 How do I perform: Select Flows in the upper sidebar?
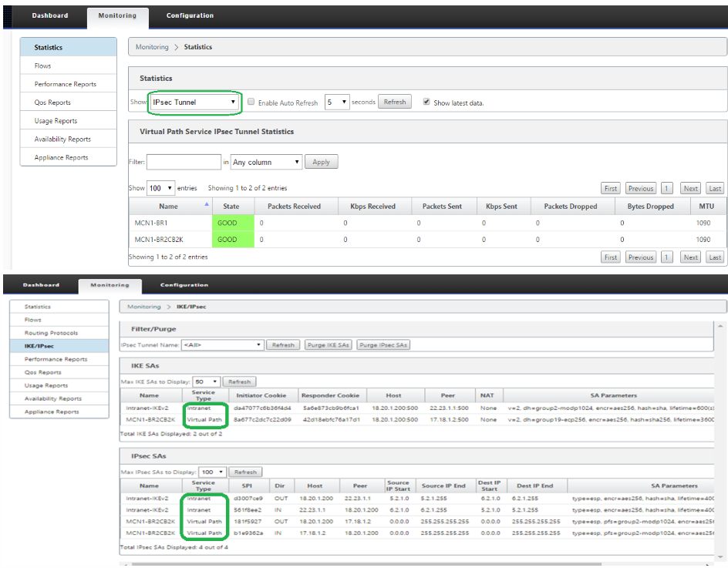pos(43,66)
